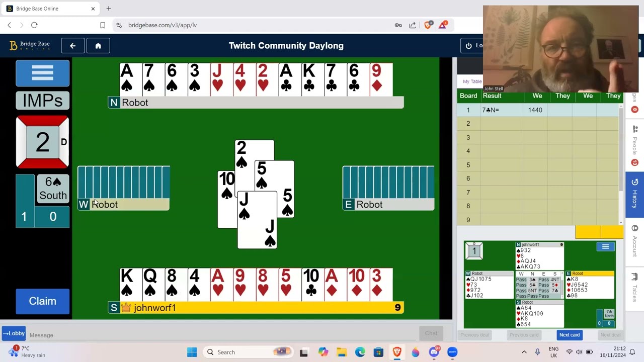
Task: Play the Ace of hearts from South
Action: (222, 285)
